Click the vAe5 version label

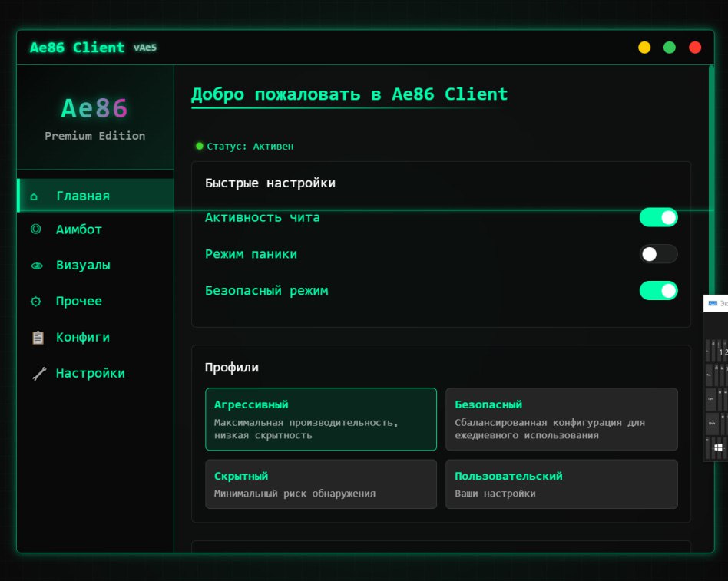tap(145, 48)
